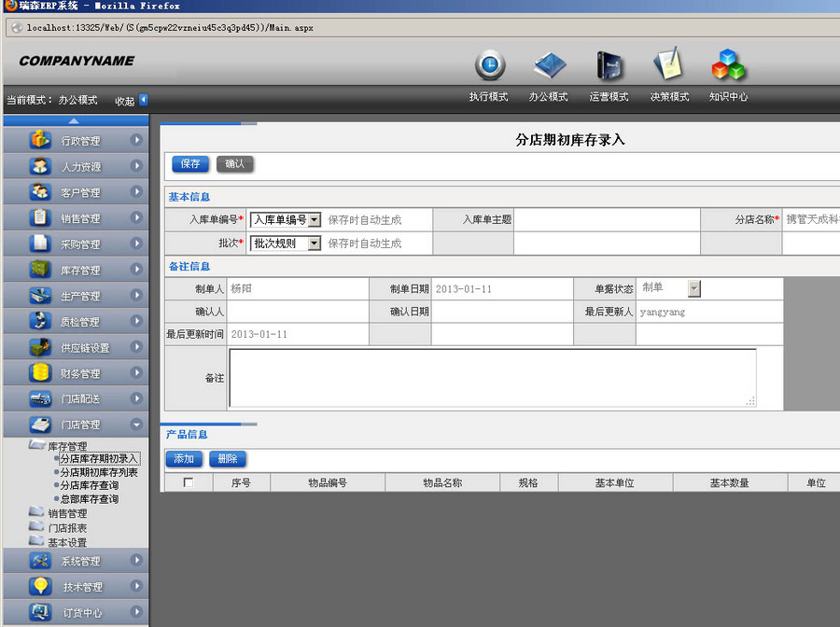The image size is (840, 627).
Task: Open 分店期初库存列表 tree item
Action: click(99, 472)
